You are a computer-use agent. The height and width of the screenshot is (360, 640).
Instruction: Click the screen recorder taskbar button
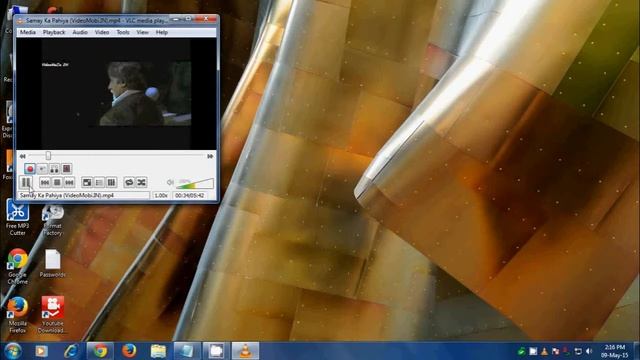(216, 351)
